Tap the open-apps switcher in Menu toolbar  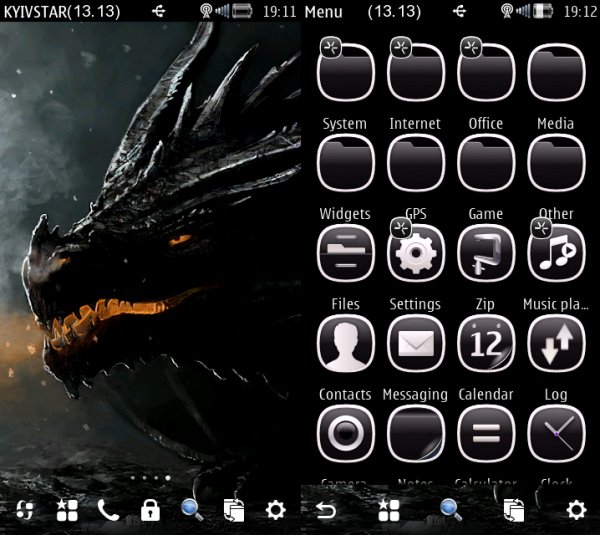tap(514, 510)
